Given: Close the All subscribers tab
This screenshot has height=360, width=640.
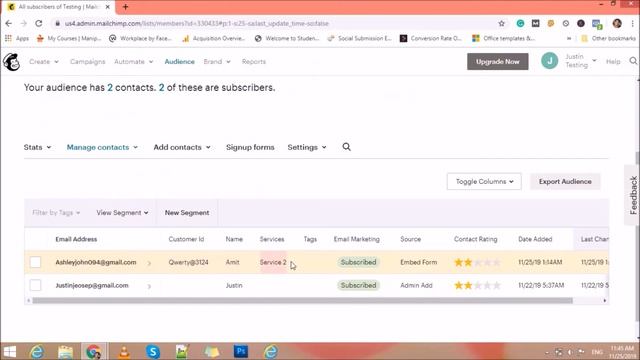Looking at the screenshot, I should pos(108,7).
